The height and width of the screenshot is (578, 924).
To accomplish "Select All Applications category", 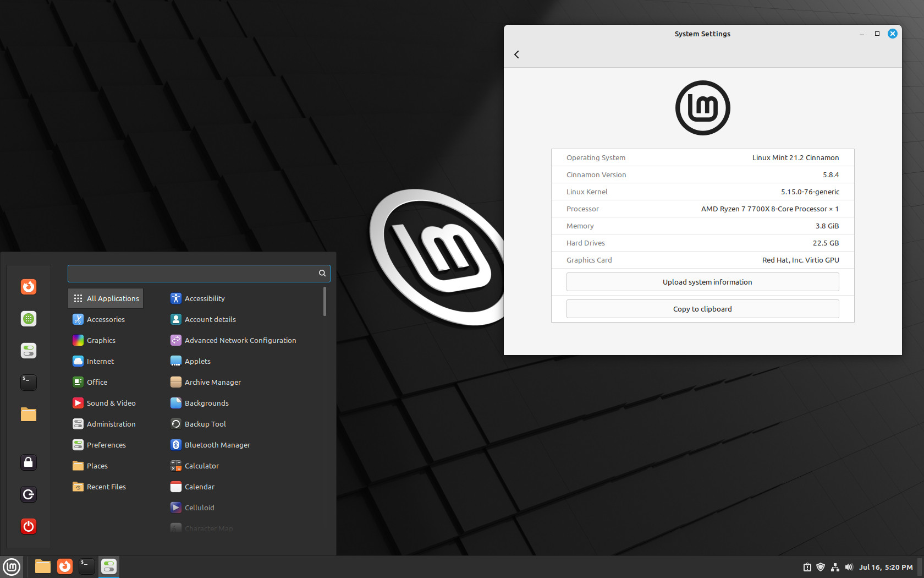I will coord(106,298).
